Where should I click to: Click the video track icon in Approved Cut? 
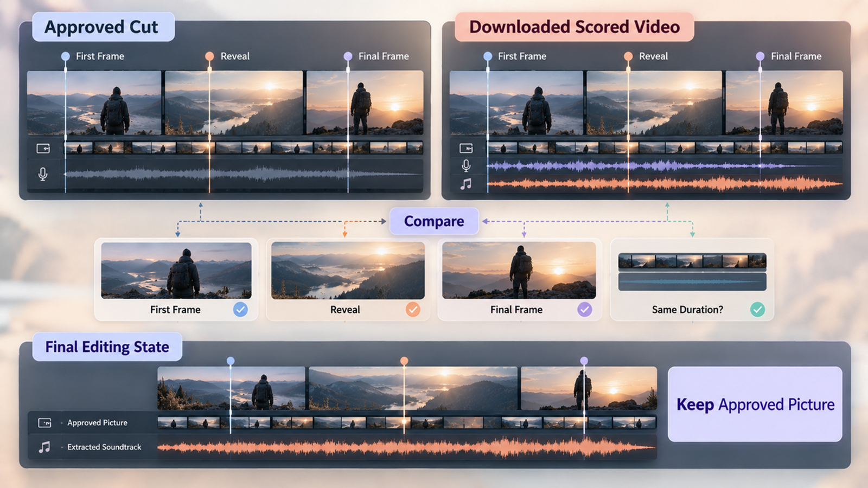[x=43, y=148]
